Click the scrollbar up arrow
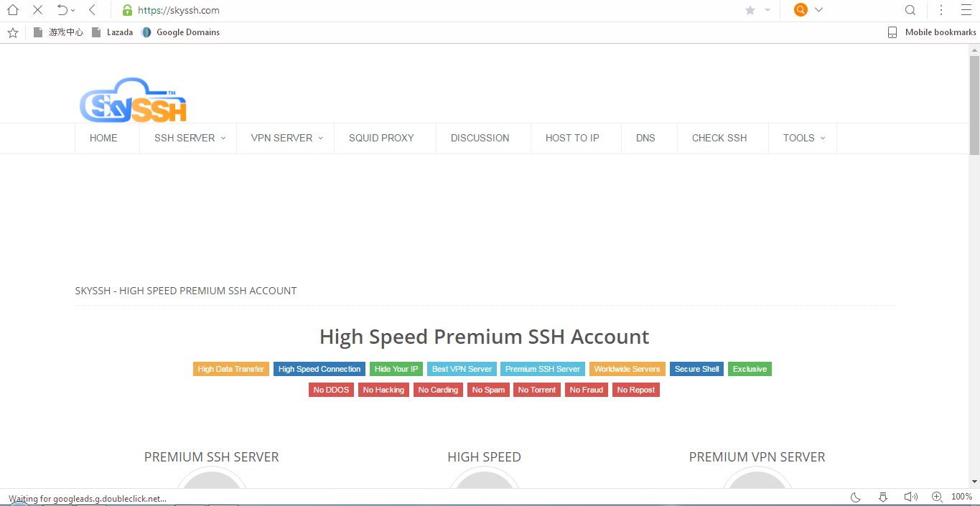980x506 pixels. (x=974, y=49)
